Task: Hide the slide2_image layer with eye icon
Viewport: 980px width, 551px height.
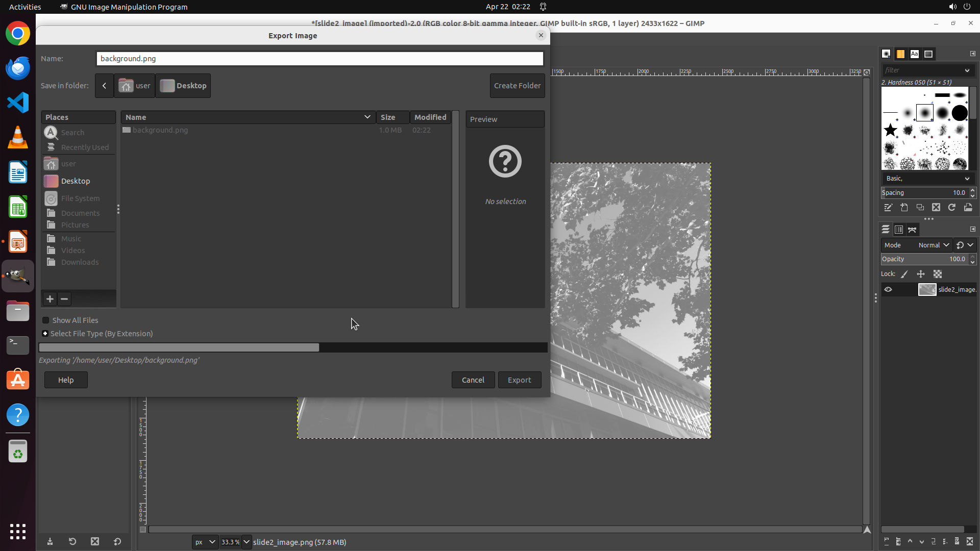Action: click(888, 290)
